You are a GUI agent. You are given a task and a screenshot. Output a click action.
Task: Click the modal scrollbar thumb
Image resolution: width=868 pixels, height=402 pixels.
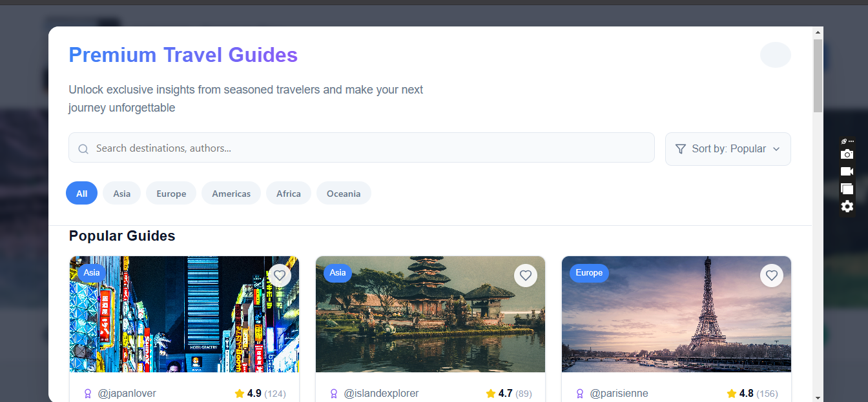click(818, 75)
